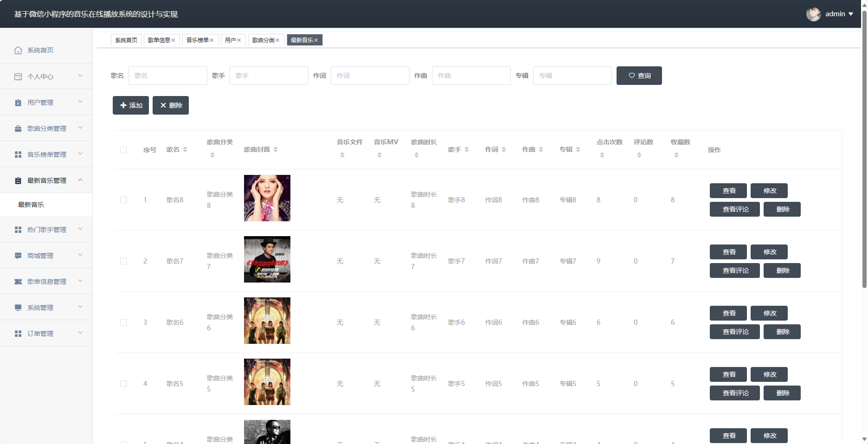The width and height of the screenshot is (868, 444).
Task: Sort table by 作曲 column arrows
Action: point(541,149)
